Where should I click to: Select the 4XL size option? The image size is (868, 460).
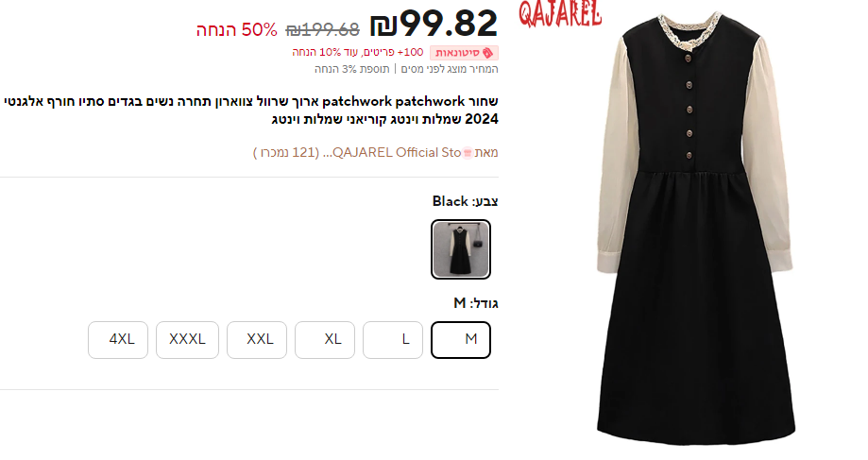pos(118,340)
